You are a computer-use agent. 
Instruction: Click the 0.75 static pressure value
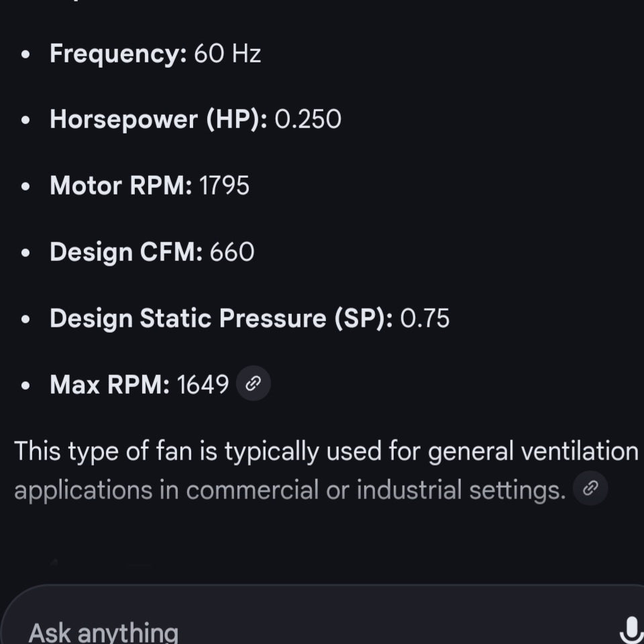[x=425, y=318]
